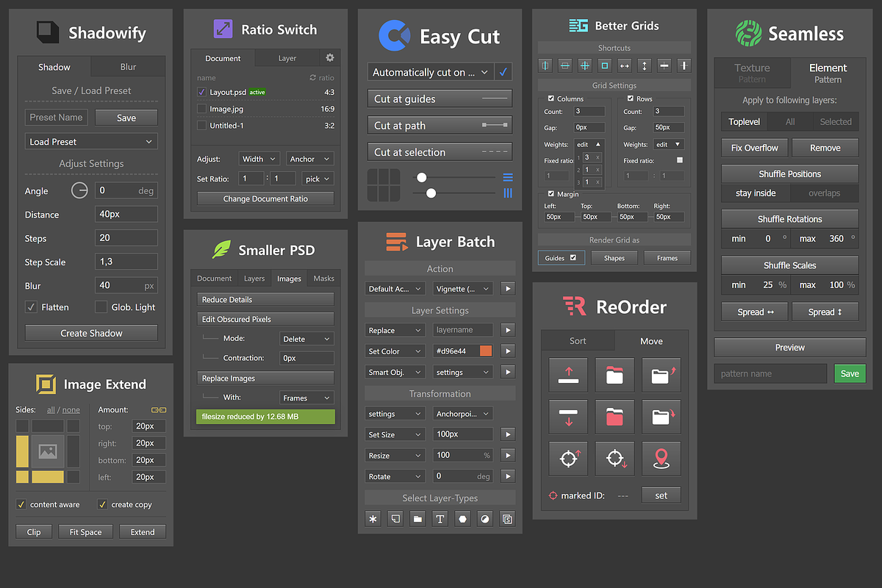Open the Mode dropdown set to Delete

pyautogui.click(x=306, y=338)
